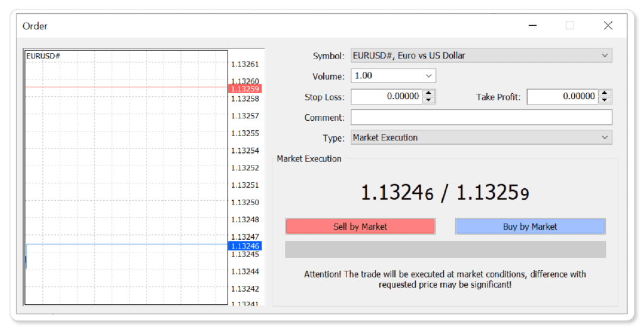This screenshot has width=644, height=328.
Task: Decrease Stop Loss with down arrow
Action: point(428,100)
